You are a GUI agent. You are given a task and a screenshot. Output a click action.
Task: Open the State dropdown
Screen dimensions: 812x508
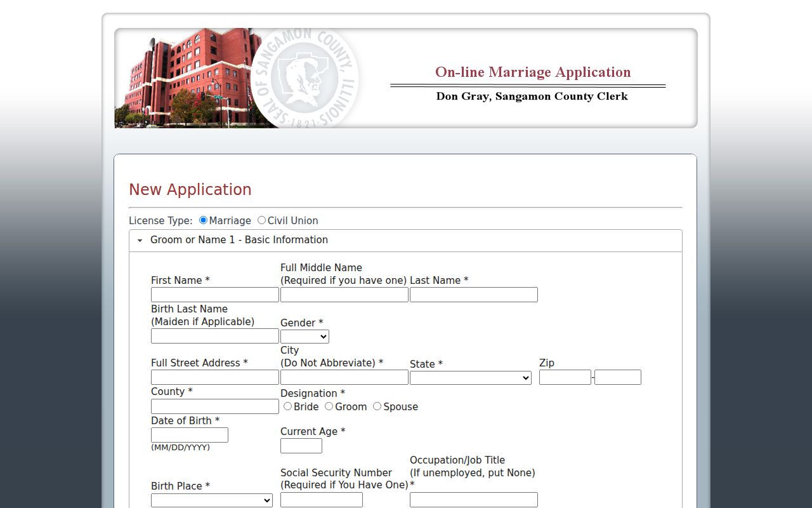click(471, 378)
